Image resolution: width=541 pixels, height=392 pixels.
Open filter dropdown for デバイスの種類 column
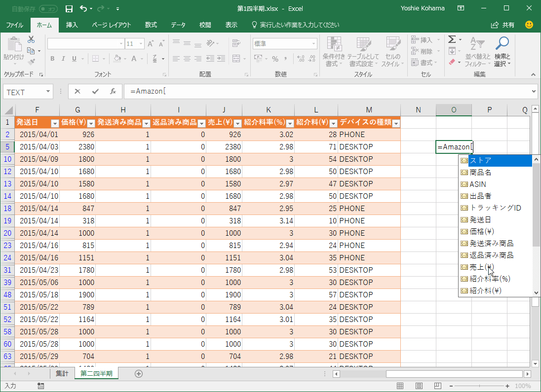(x=395, y=123)
